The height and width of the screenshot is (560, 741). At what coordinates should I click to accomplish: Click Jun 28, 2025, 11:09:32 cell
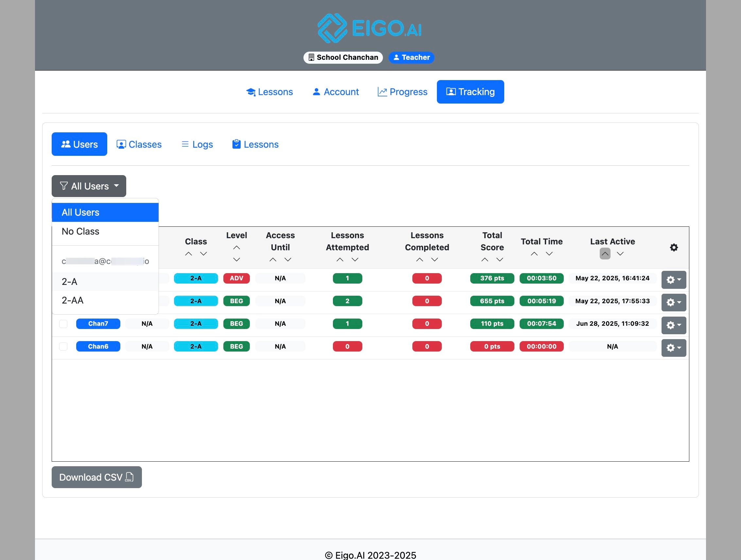[613, 324]
